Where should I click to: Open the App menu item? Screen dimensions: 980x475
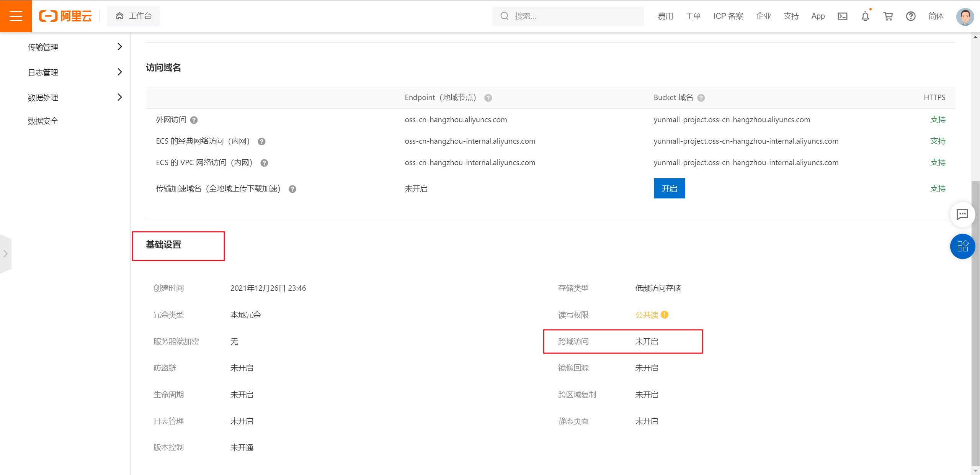pyautogui.click(x=818, y=16)
